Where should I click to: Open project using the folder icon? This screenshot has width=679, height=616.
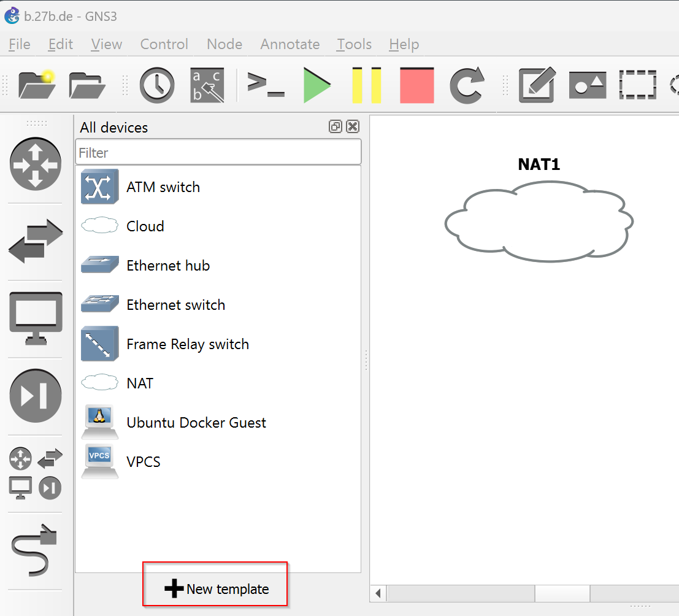[86, 85]
